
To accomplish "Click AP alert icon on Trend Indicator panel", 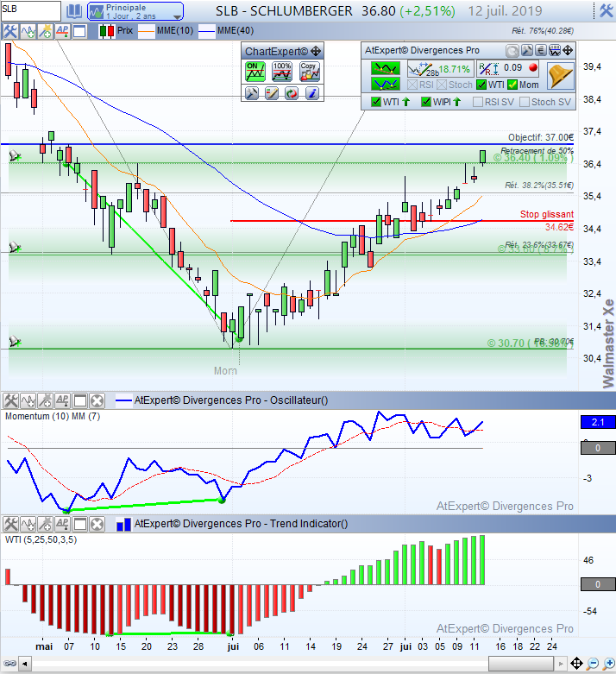I will pyautogui.click(x=62, y=524).
